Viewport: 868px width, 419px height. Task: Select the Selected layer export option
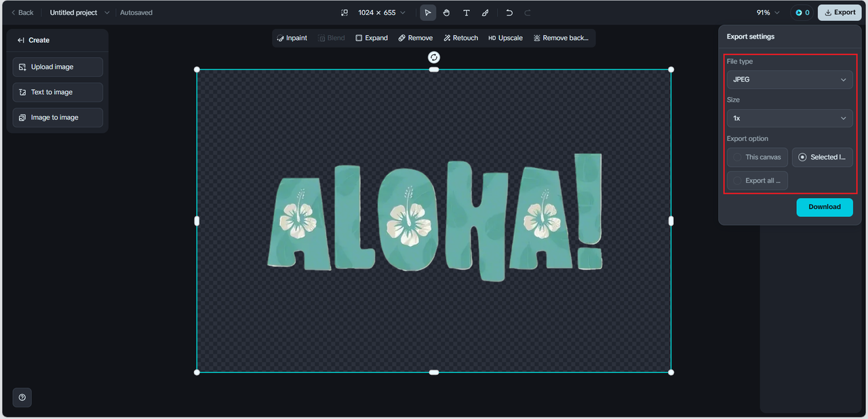[x=823, y=157]
